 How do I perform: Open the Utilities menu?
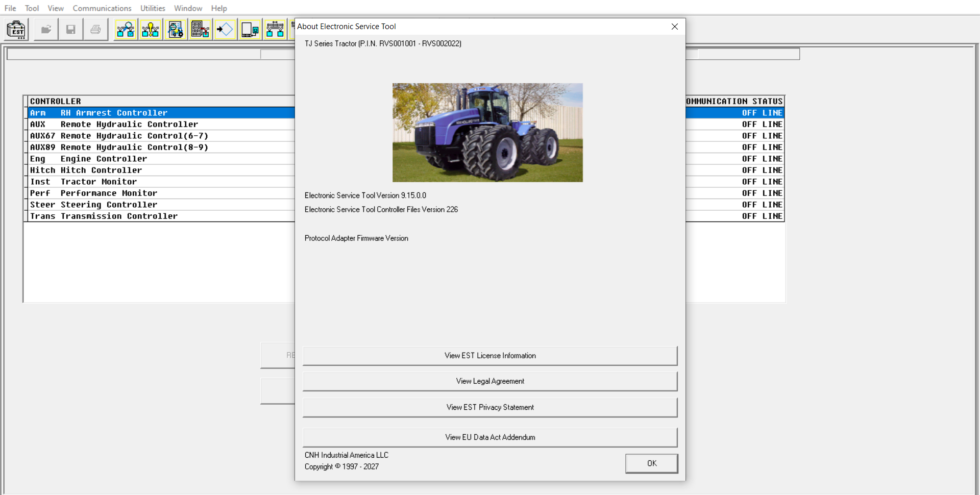coord(153,8)
